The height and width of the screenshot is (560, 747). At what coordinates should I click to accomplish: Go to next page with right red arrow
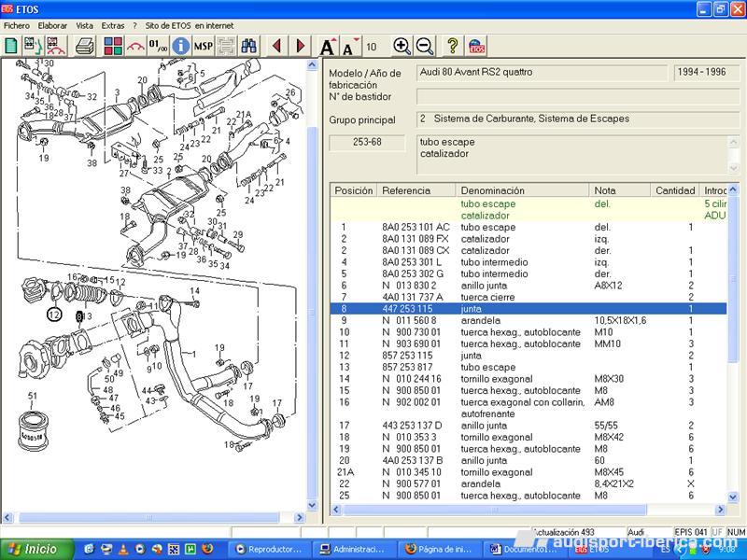click(301, 46)
